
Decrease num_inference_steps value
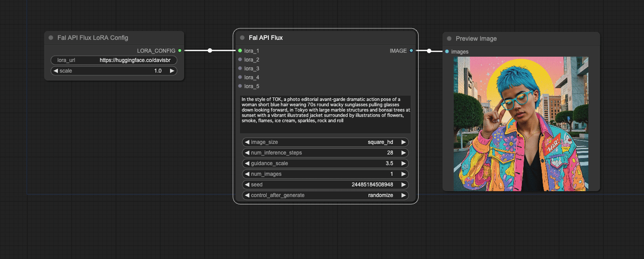(x=247, y=153)
